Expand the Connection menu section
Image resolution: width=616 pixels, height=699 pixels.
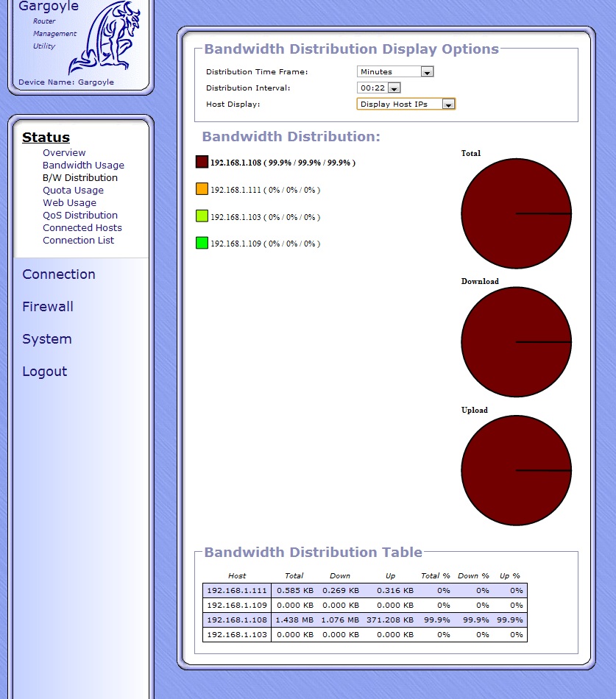(x=59, y=274)
